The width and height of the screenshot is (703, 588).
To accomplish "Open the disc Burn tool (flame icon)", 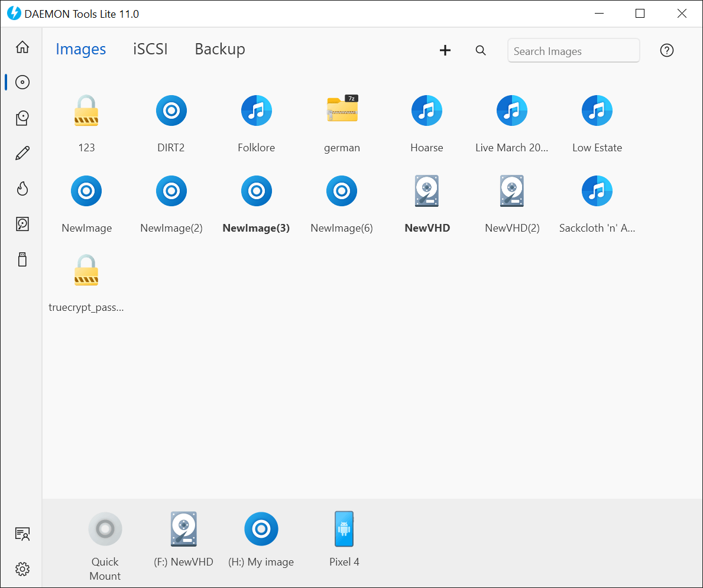I will (x=22, y=189).
